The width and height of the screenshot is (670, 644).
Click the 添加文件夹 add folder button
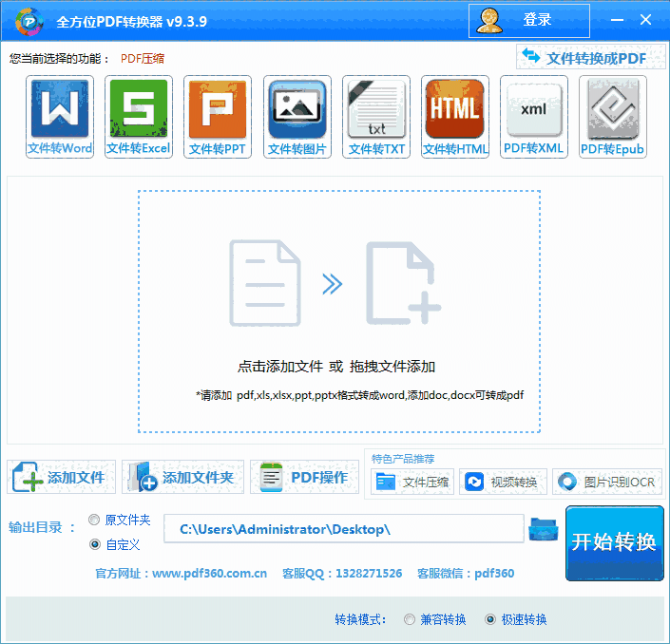coord(182,477)
